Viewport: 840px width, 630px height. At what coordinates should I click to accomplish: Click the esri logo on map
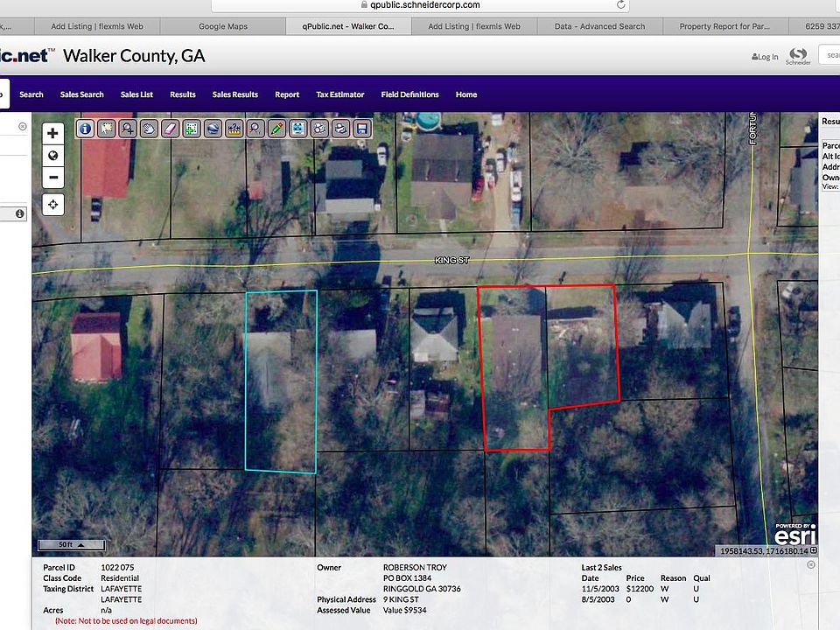795,534
